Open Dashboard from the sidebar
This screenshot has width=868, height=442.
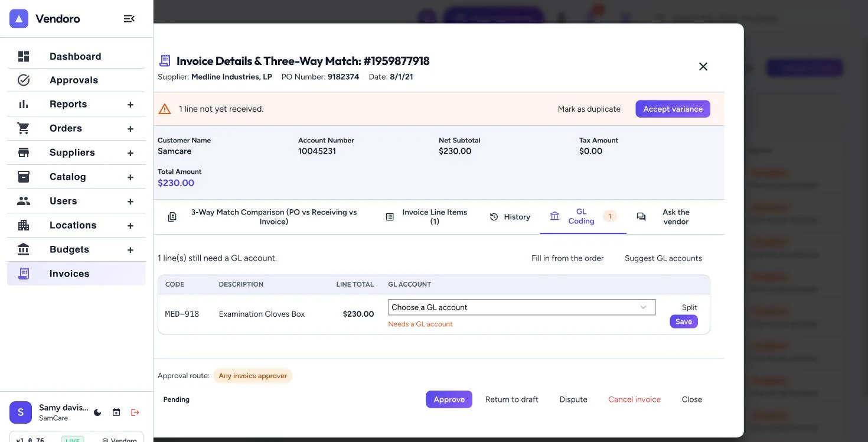click(76, 57)
